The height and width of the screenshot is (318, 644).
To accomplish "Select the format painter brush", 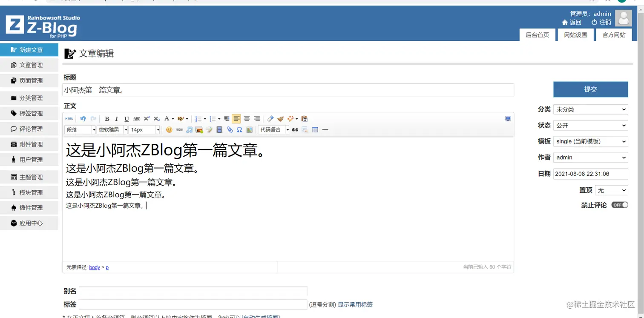I will point(280,119).
